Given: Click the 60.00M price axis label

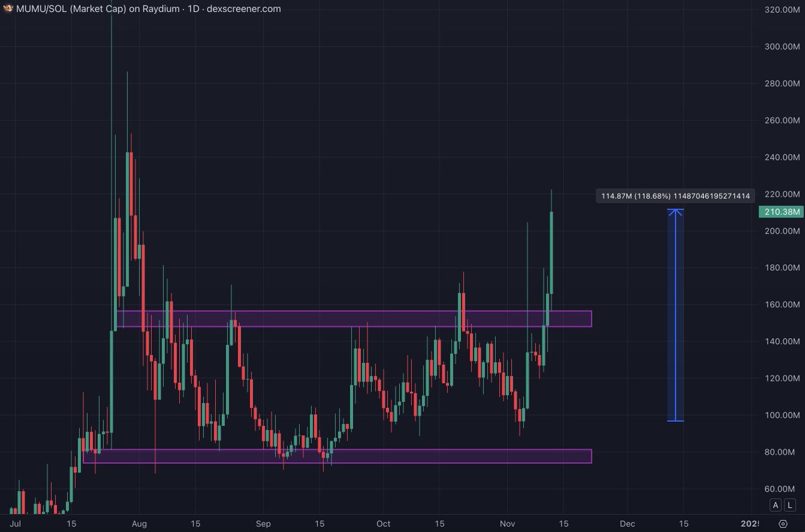Looking at the screenshot, I should tap(779, 489).
